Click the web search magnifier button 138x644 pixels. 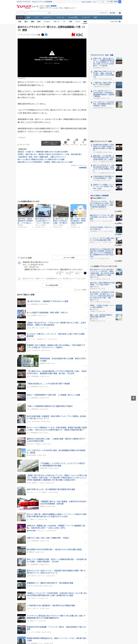point(120,2)
